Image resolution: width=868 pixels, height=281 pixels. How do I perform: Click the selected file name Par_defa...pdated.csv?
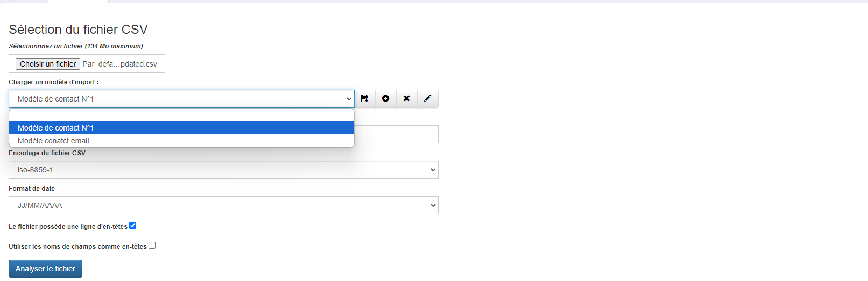click(120, 64)
